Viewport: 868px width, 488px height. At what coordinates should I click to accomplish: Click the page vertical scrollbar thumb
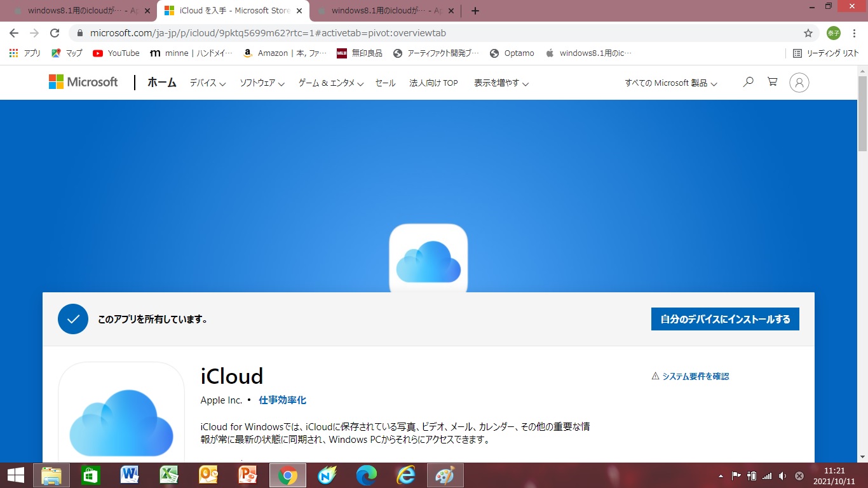tap(862, 113)
